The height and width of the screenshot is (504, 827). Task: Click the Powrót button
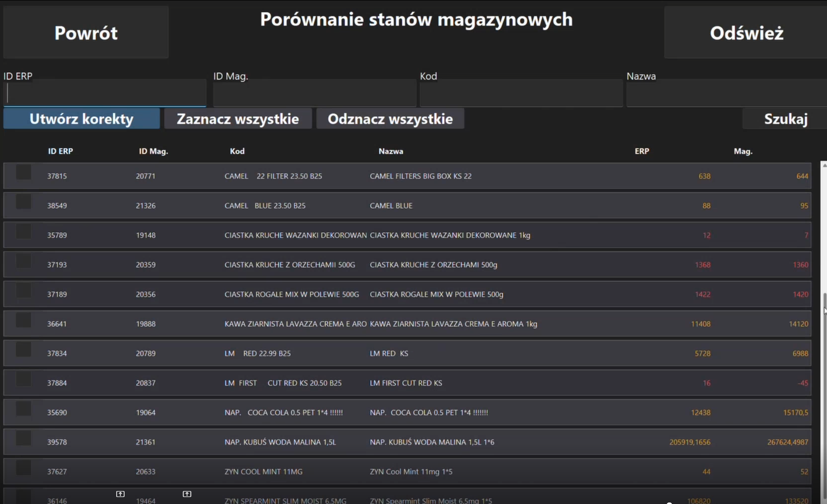point(86,32)
